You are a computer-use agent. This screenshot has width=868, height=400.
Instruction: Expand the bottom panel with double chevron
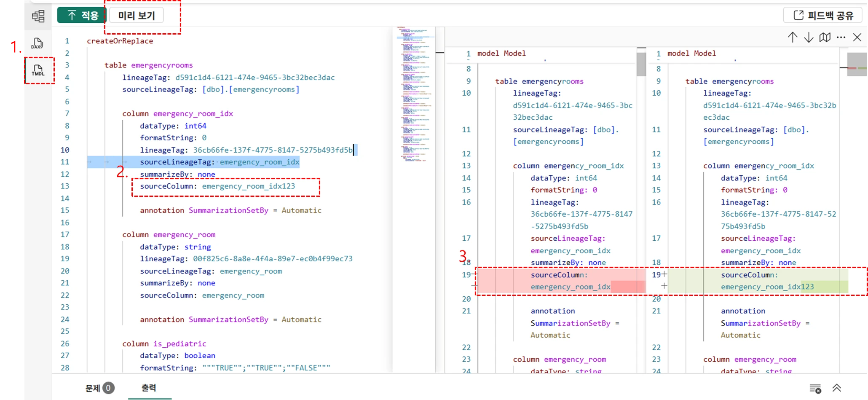[837, 388]
